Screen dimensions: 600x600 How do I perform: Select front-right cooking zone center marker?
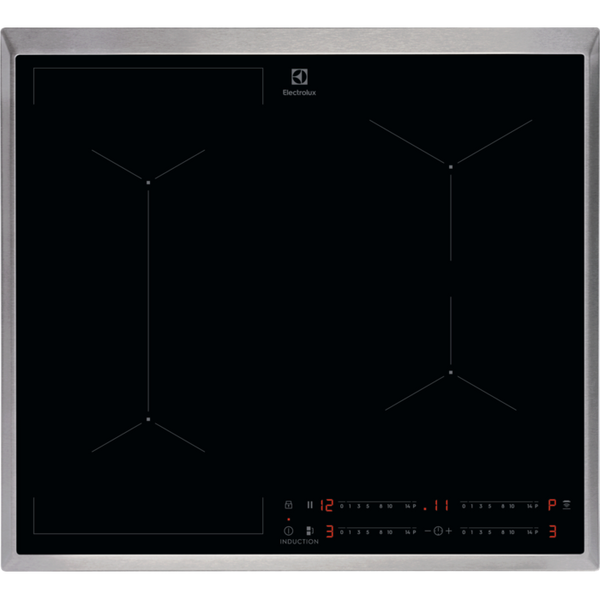pyautogui.click(x=451, y=372)
